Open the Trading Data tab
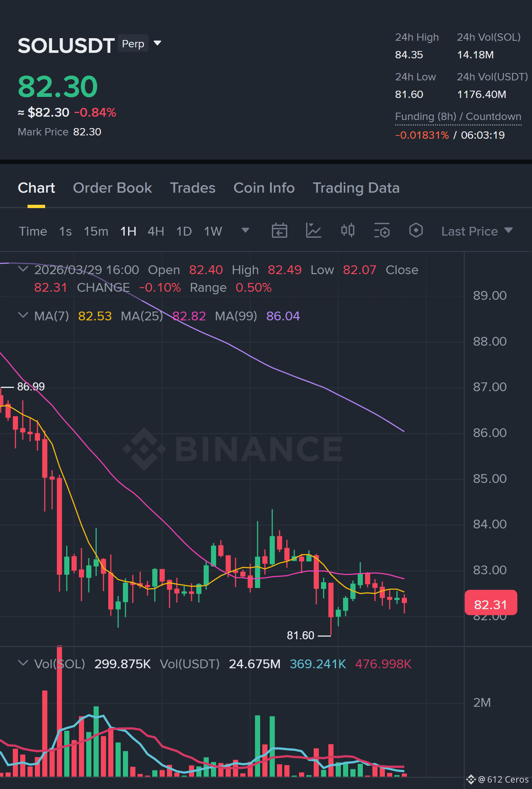Viewport: 532px width, 789px height. tap(356, 188)
